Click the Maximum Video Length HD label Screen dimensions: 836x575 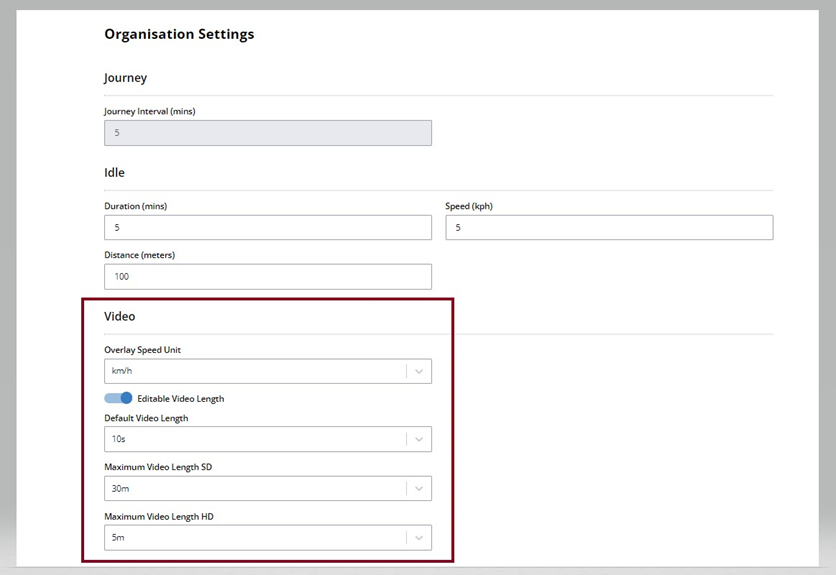pos(159,516)
